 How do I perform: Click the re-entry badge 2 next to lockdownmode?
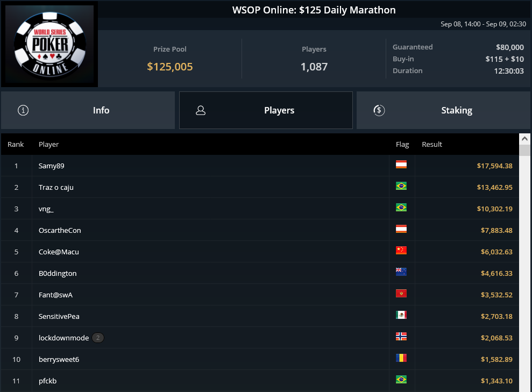(98, 338)
